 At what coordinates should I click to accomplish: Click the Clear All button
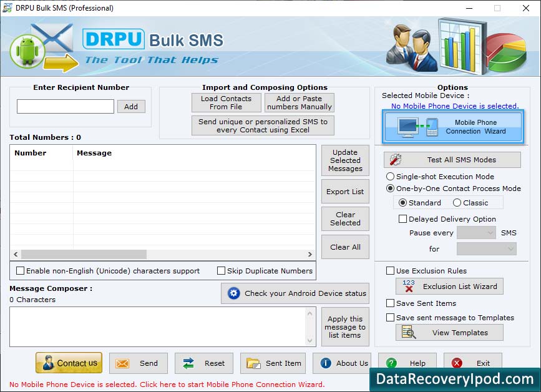point(345,247)
